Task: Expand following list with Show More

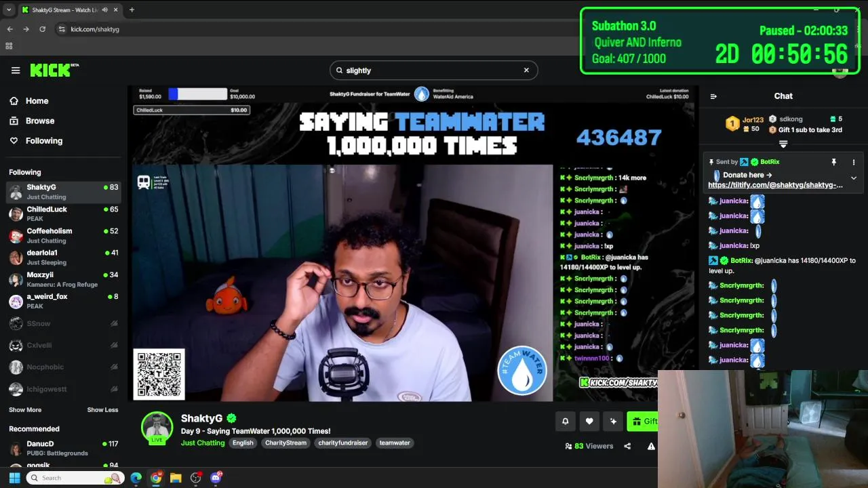Action: (x=25, y=410)
